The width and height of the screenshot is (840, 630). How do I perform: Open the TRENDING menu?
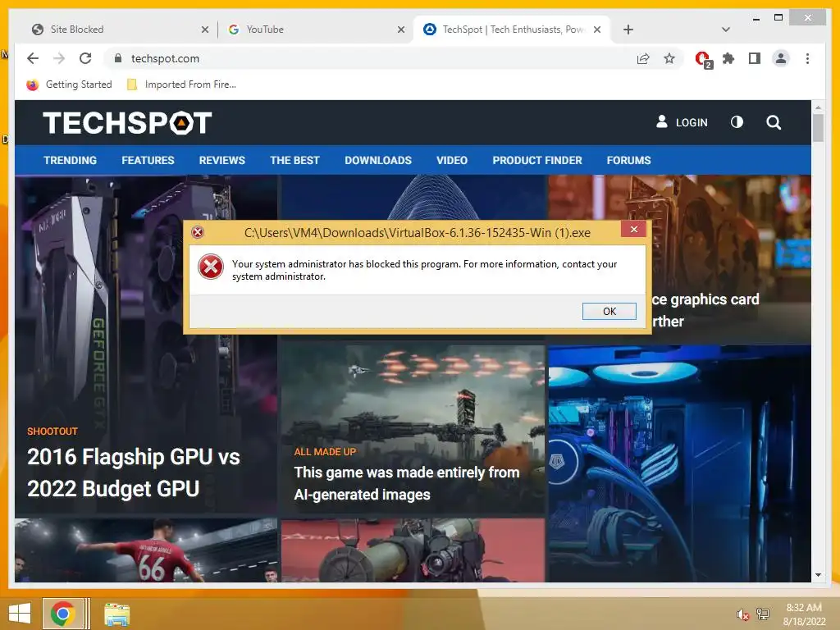71,160
